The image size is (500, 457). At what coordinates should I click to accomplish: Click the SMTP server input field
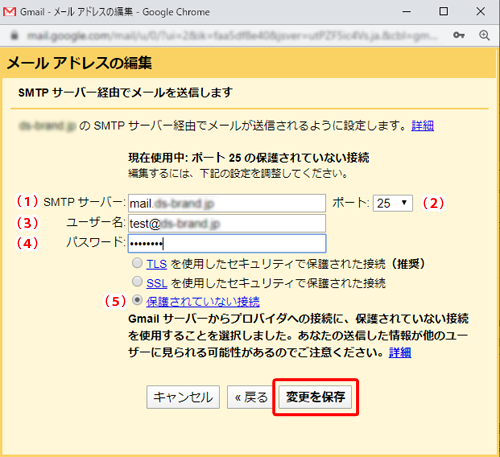click(227, 203)
